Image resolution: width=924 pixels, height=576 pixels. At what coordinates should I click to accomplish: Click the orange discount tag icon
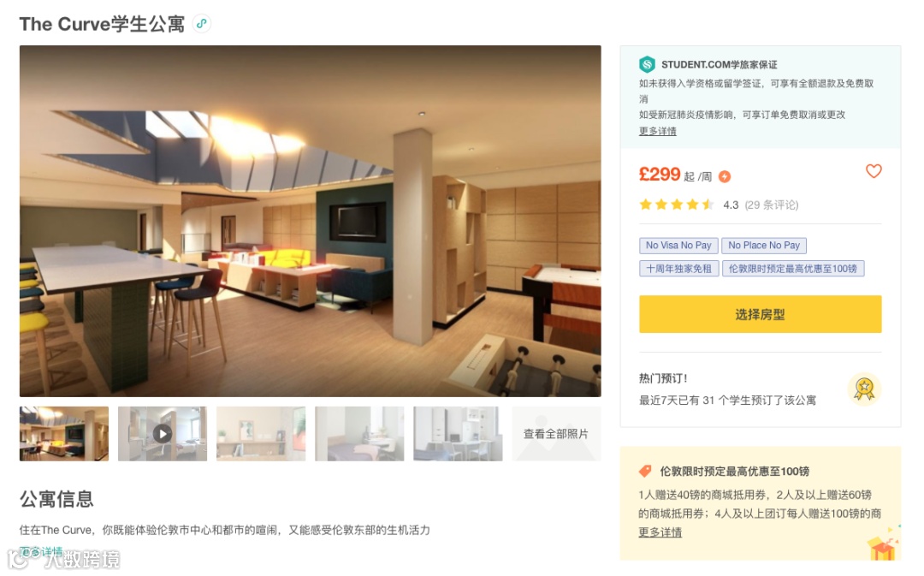pos(645,471)
